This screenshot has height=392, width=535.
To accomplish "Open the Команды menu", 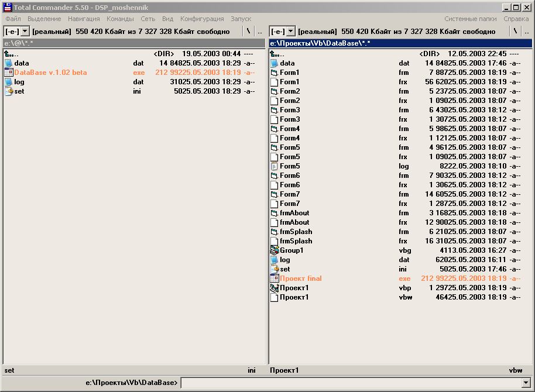I will [x=120, y=19].
